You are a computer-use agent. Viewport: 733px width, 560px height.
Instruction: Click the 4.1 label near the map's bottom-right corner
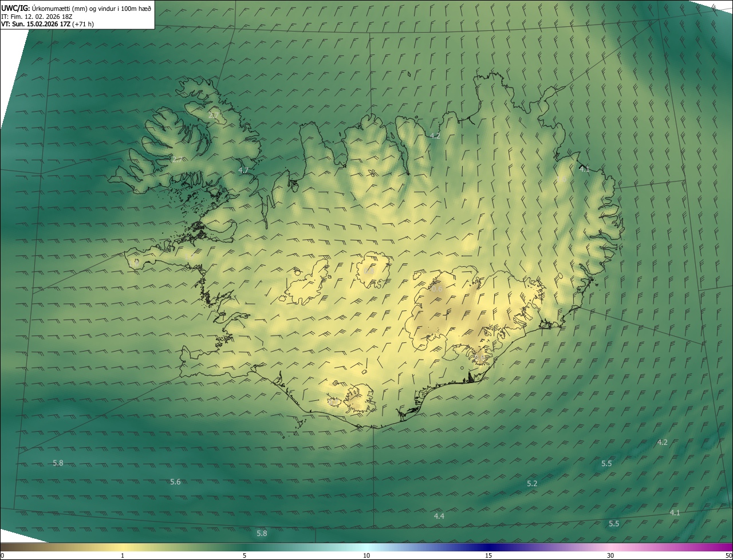coord(675,513)
